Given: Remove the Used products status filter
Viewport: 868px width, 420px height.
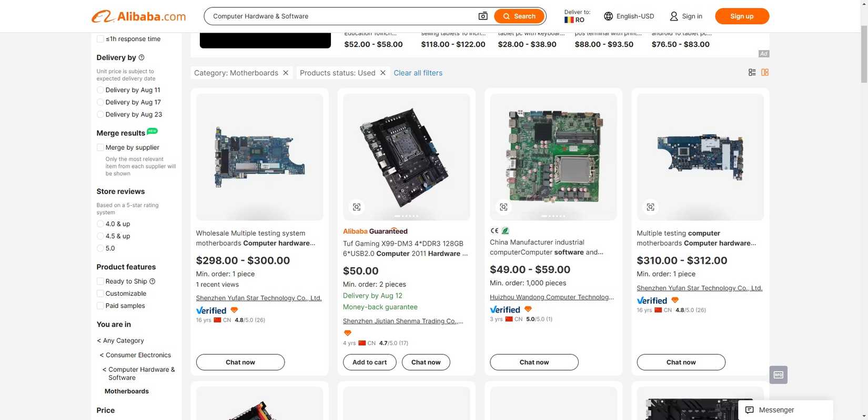Looking at the screenshot, I should [383, 73].
